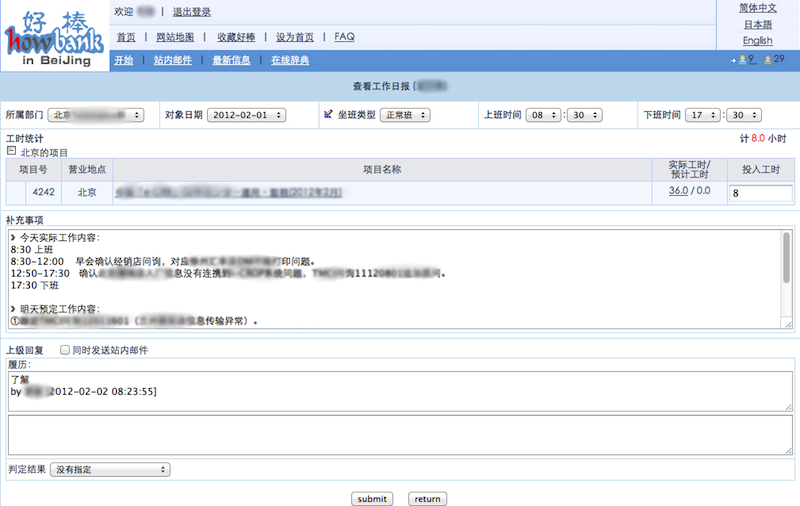The height and width of the screenshot is (506, 800).
Task: Click the 补充事项 textarea scrollbar
Action: 786,255
